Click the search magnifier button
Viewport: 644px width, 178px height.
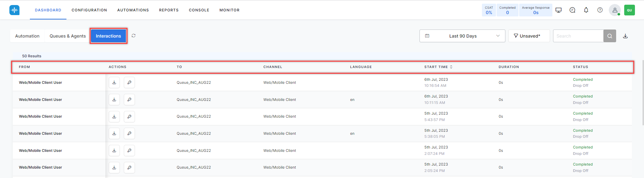609,36
